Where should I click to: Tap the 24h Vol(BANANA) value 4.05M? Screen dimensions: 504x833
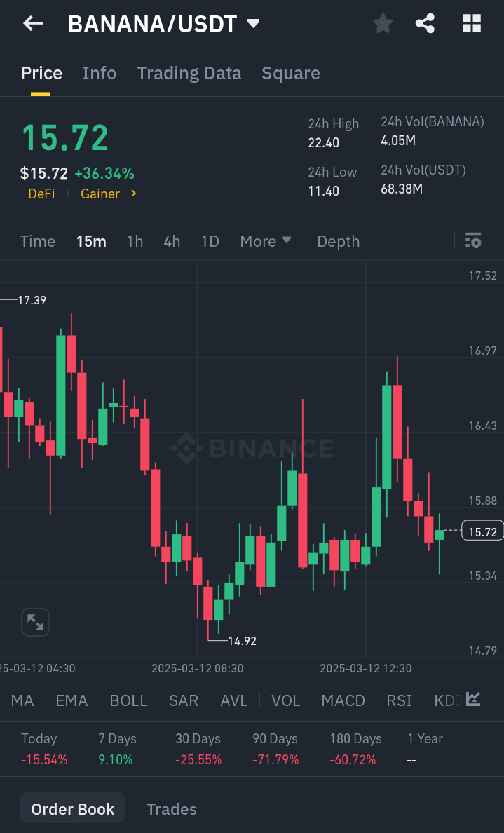tap(398, 140)
